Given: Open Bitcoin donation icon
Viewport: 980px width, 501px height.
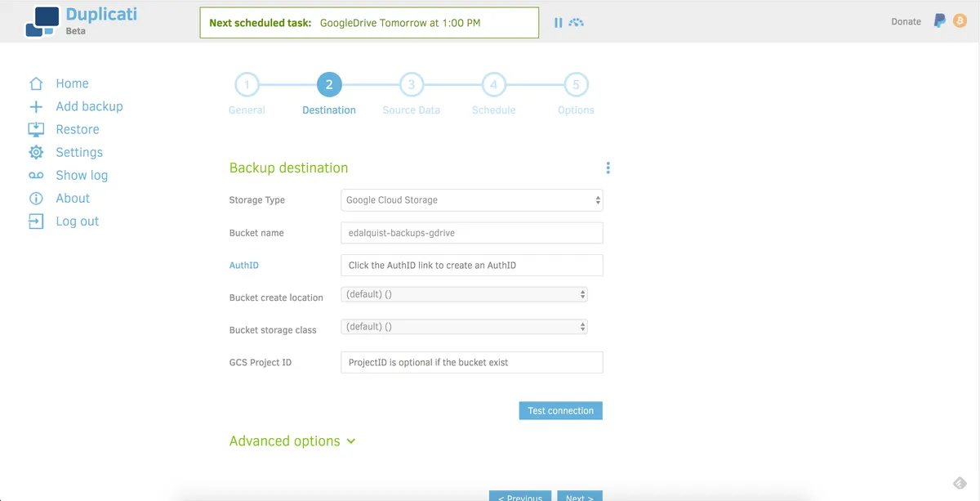Looking at the screenshot, I should [960, 21].
